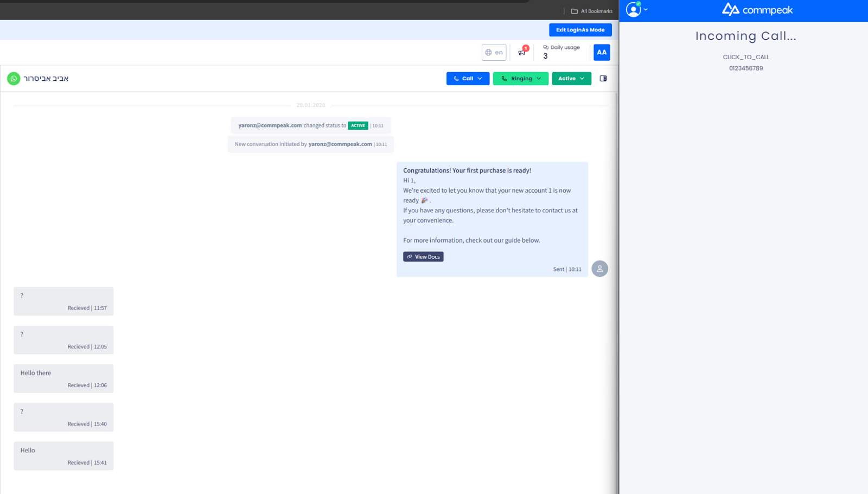The image size is (868, 494).
Task: Select the '?' message received 11:57
Action: click(x=63, y=301)
